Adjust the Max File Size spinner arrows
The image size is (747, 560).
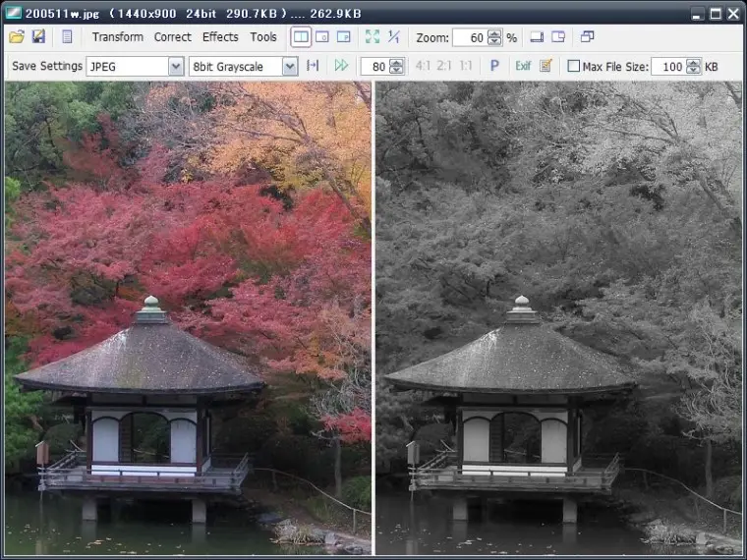coord(694,66)
